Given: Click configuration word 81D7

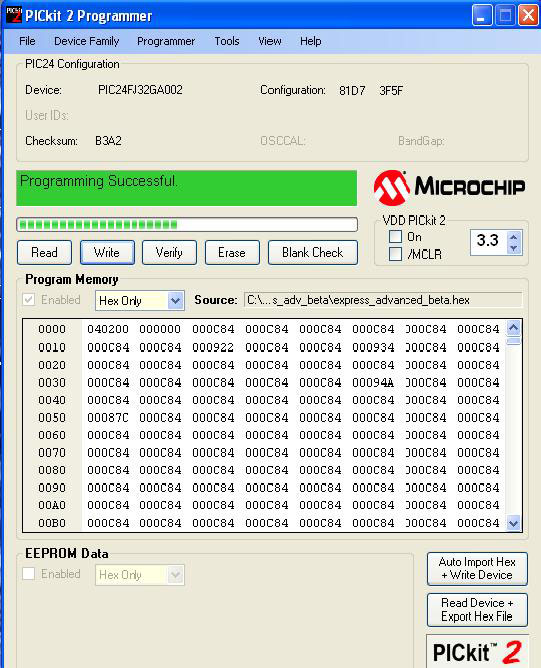Looking at the screenshot, I should point(352,91).
